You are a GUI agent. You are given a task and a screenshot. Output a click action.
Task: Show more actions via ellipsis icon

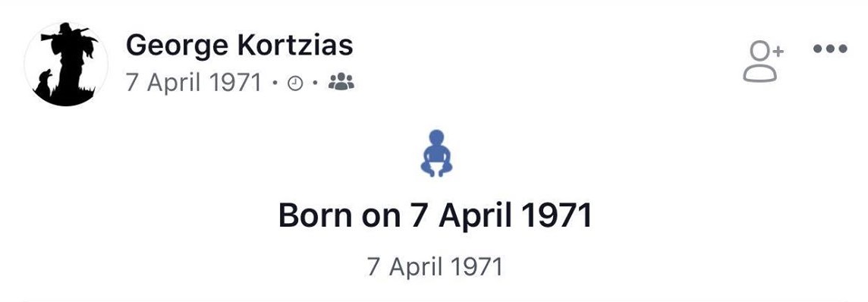click(830, 49)
